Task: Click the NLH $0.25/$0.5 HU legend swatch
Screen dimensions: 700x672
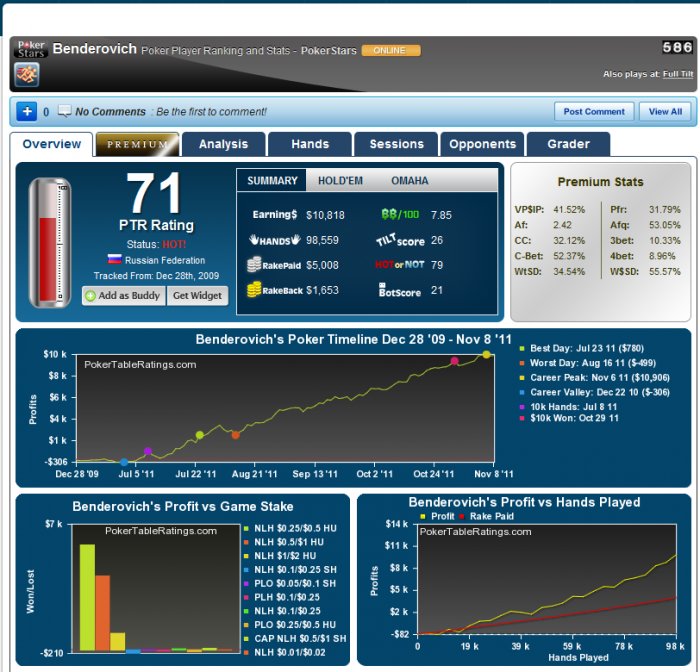Action: 246,528
